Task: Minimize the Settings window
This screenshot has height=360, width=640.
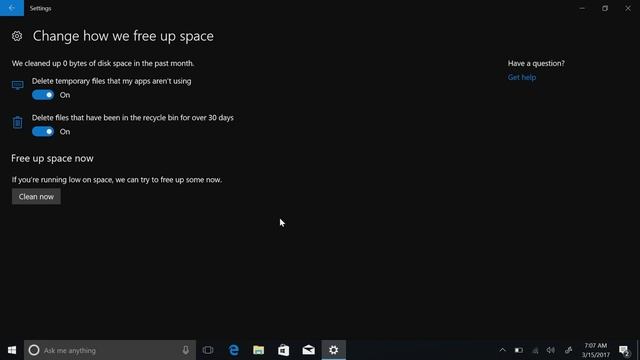Action: 582,8
